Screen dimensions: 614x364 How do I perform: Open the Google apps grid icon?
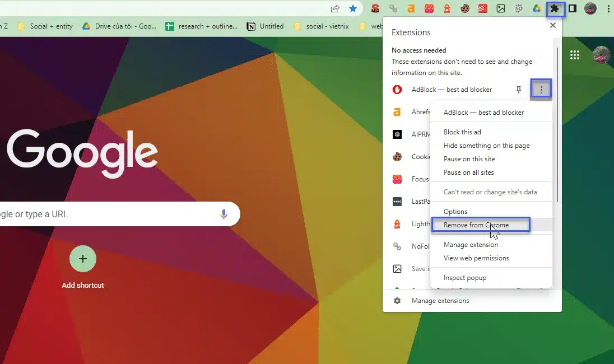pos(574,55)
